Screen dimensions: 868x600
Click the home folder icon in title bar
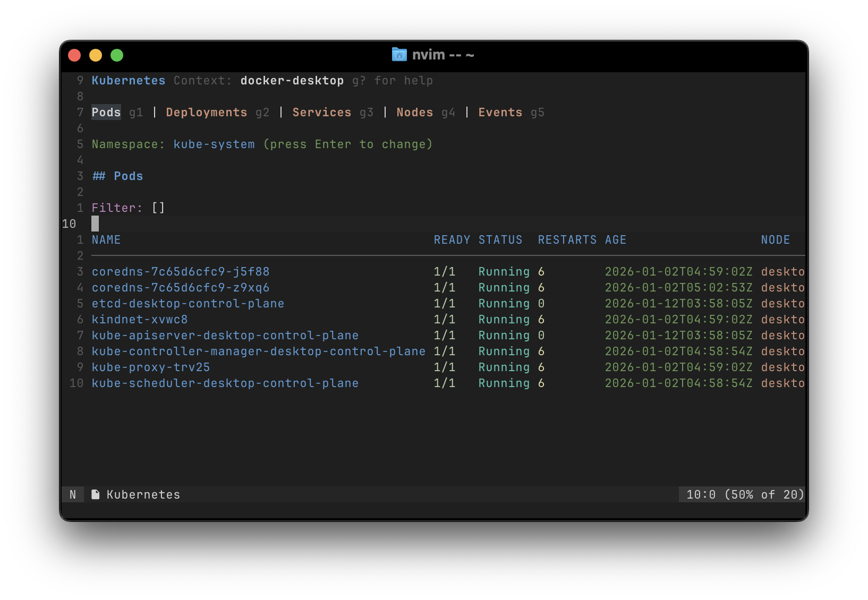tap(399, 55)
